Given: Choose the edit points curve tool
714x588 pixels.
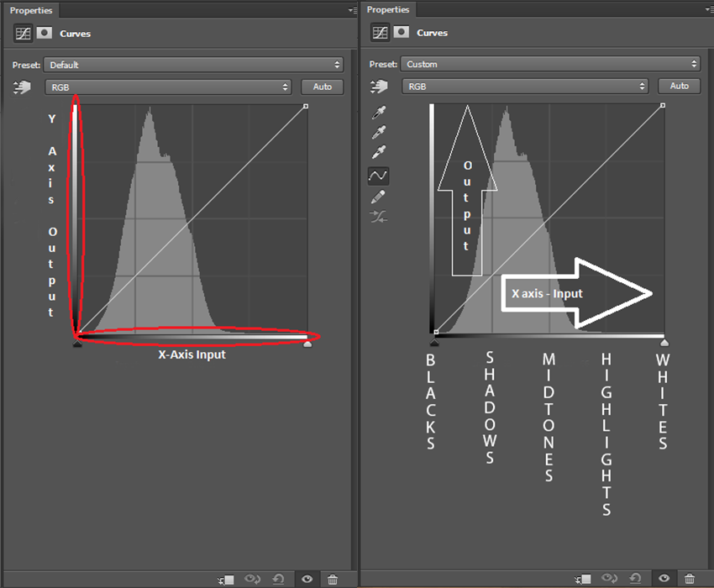Looking at the screenshot, I should pos(379,176).
